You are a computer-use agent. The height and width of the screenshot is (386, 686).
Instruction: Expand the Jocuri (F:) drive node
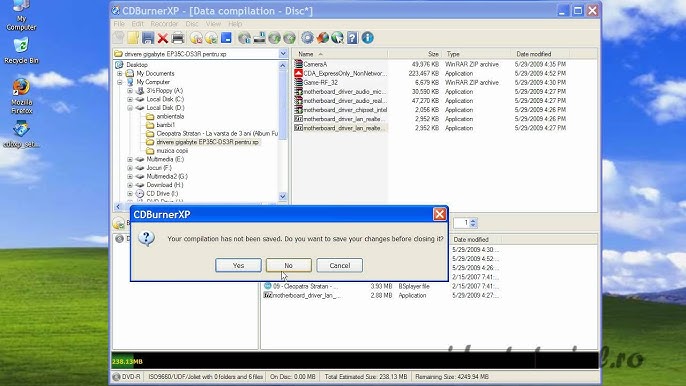coord(130,168)
